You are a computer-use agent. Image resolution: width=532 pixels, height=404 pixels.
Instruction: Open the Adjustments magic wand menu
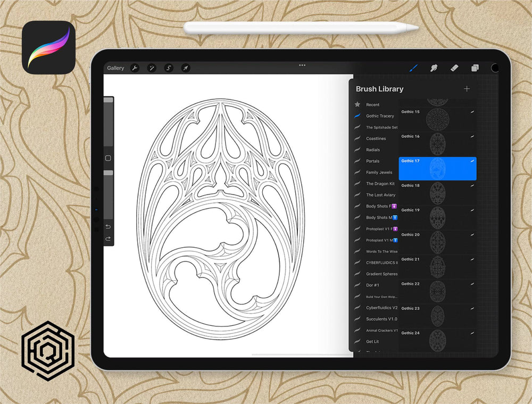[152, 68]
